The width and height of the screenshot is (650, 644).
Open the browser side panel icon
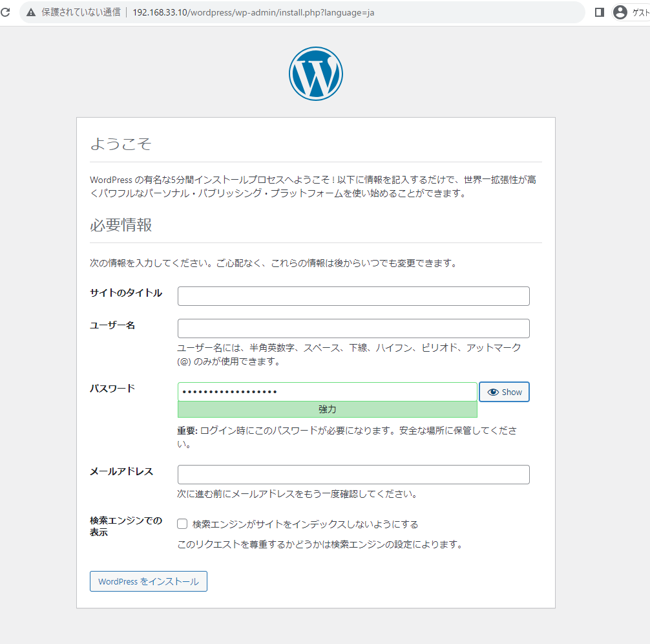599,12
